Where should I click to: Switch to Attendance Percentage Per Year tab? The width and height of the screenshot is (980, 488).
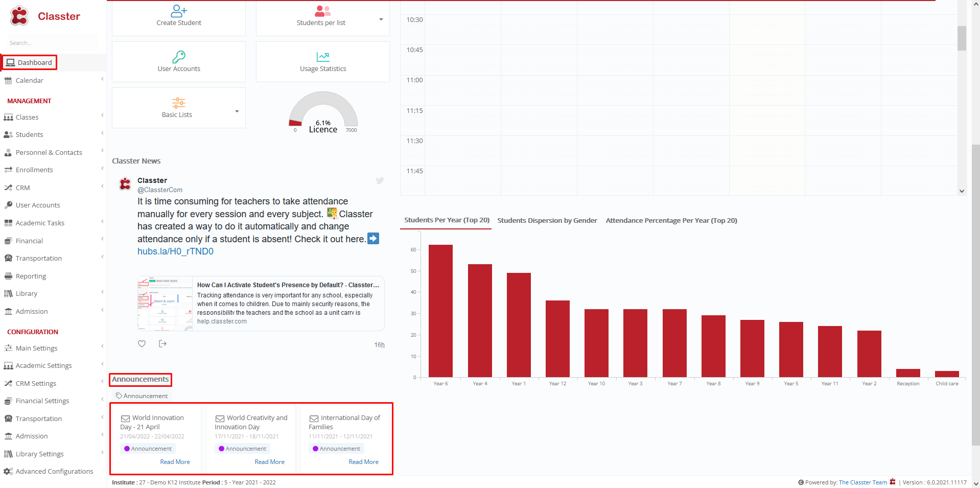point(671,221)
